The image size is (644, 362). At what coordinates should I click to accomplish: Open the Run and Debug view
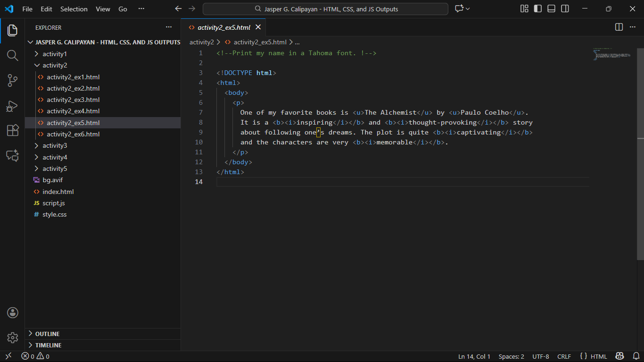pyautogui.click(x=13, y=106)
